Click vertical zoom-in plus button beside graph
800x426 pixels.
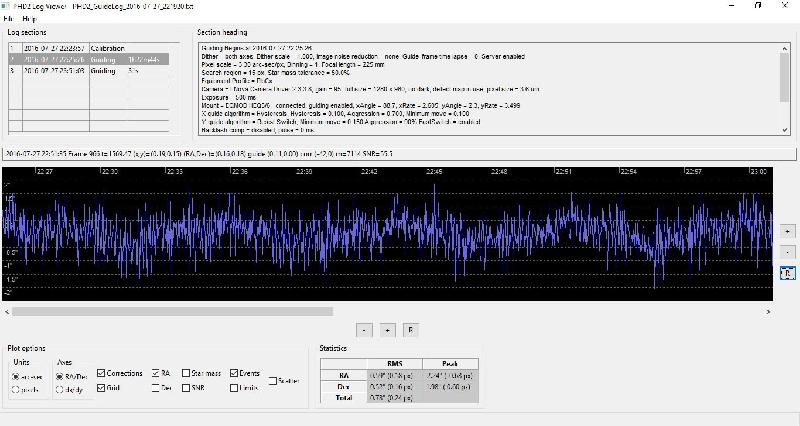point(787,232)
